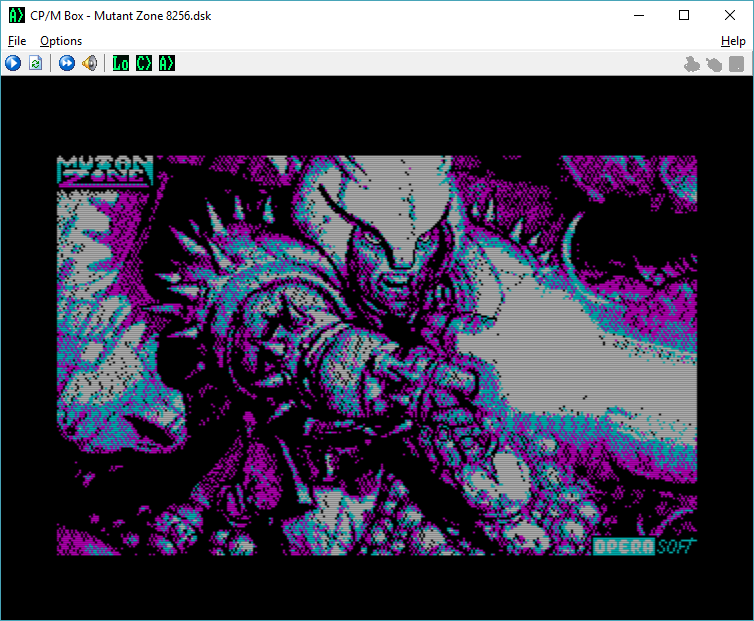
Task: Click the blue fast-forward speed button
Action: point(67,63)
